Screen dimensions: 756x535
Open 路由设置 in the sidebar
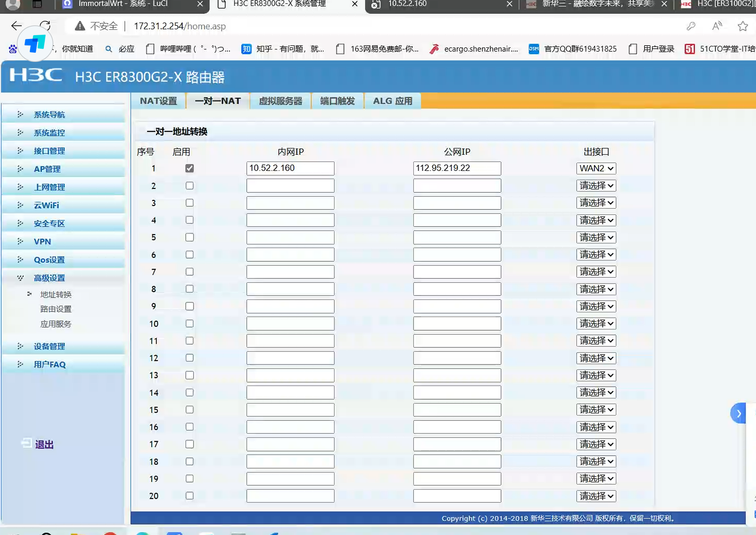pyautogui.click(x=56, y=309)
